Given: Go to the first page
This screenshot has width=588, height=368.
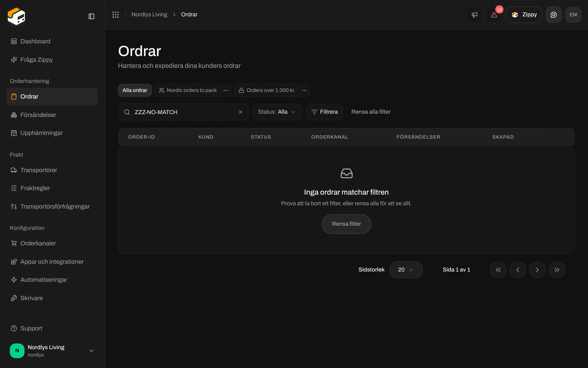Looking at the screenshot, I should tap(498, 270).
